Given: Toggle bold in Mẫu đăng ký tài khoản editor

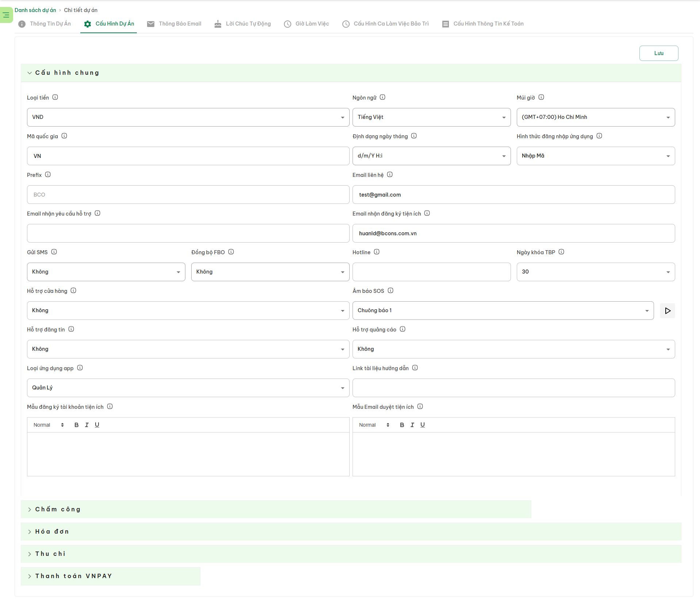Looking at the screenshot, I should [x=76, y=425].
